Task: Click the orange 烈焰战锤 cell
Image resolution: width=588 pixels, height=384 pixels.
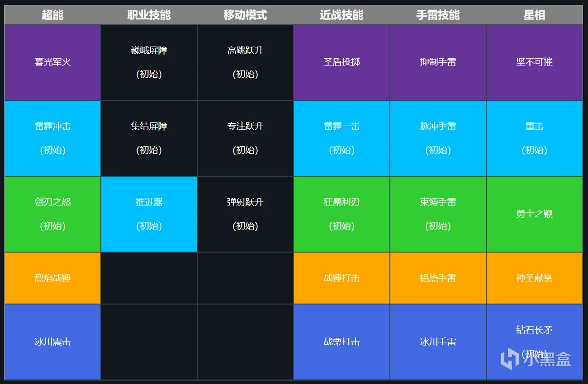Action: pos(52,278)
